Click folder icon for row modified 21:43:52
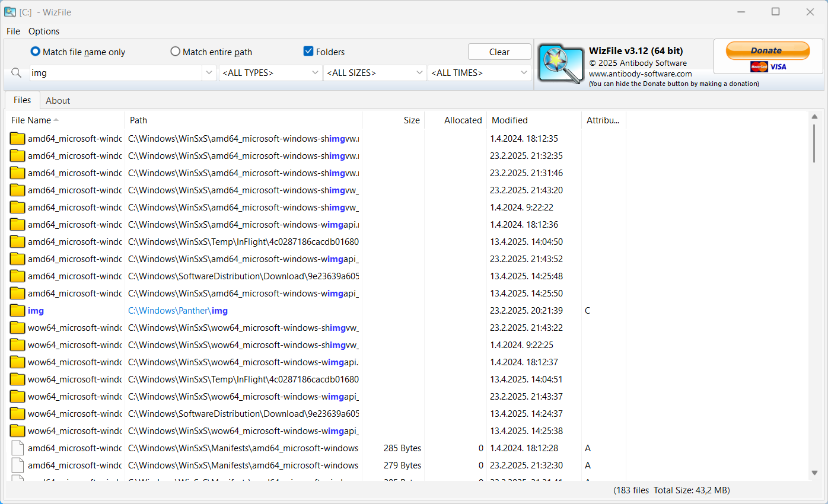Viewport: 828px width, 504px height. click(x=18, y=259)
